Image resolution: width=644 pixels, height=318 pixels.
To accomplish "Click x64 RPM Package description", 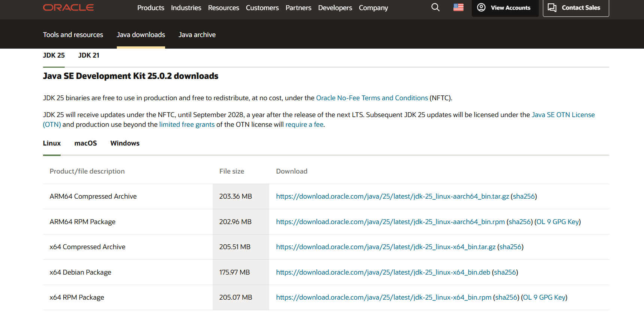I will click(77, 297).
